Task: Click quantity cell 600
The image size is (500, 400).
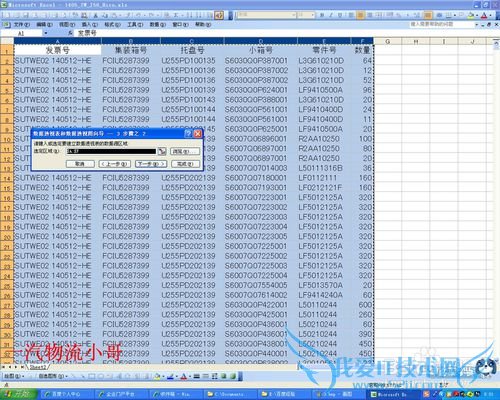Action: [362, 304]
